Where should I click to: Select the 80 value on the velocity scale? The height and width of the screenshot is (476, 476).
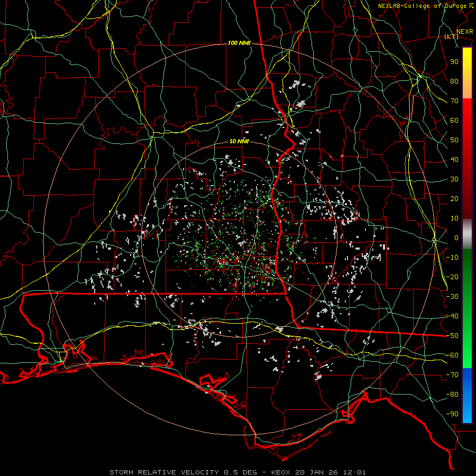[x=454, y=81]
